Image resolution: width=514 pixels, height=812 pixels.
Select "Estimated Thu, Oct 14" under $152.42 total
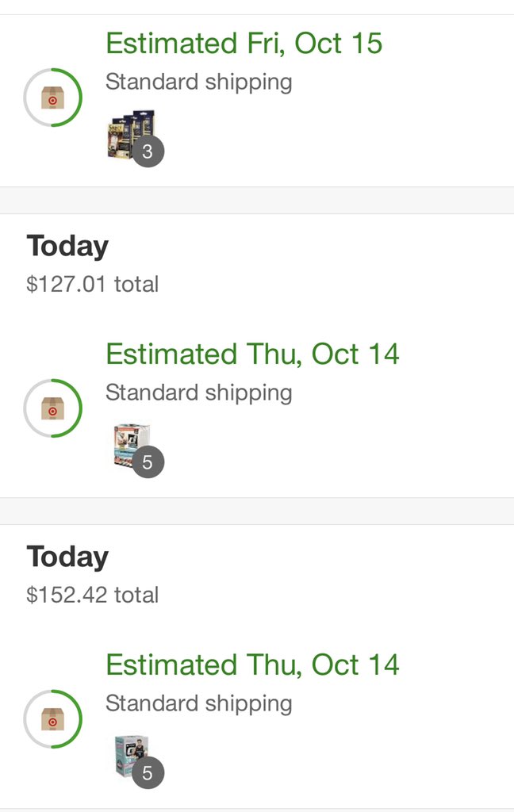[252, 665]
